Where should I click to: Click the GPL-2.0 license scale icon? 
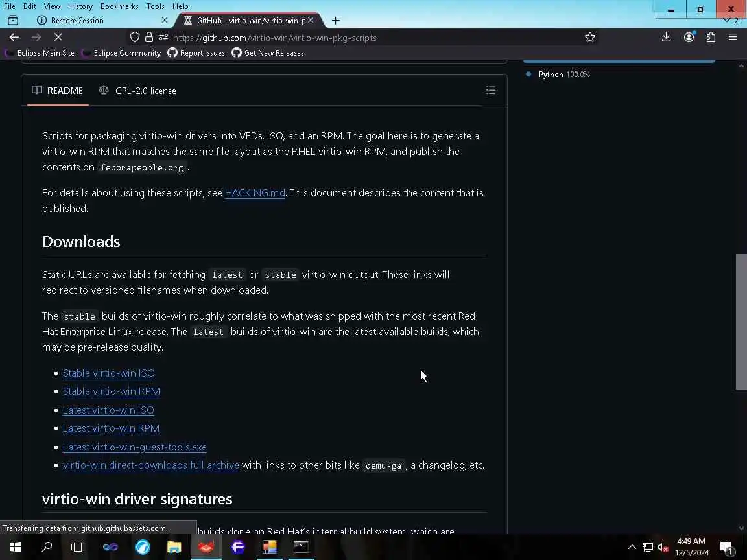coord(103,90)
